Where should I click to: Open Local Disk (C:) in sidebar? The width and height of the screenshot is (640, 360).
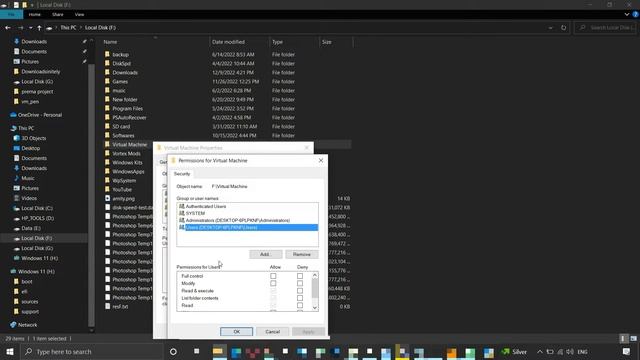pyautogui.click(x=37, y=208)
